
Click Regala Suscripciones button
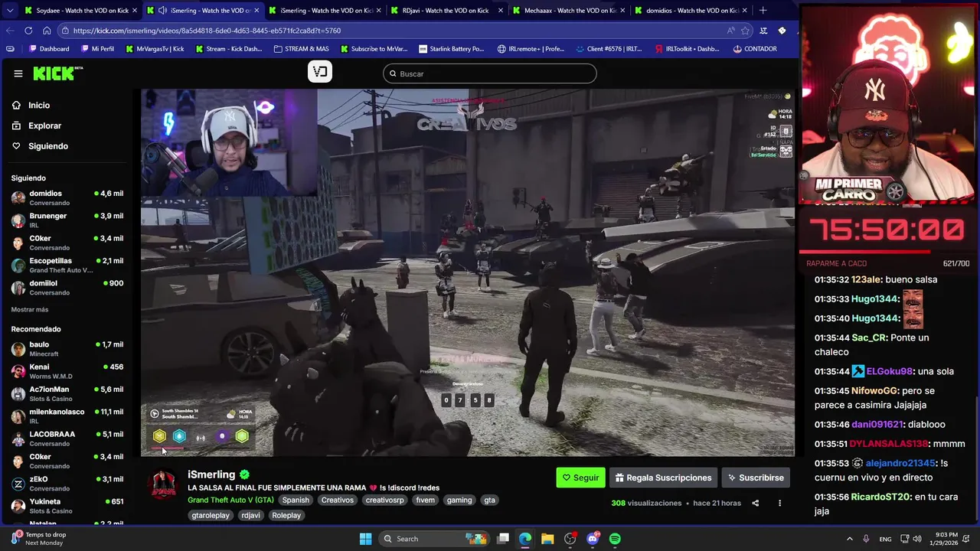663,478
